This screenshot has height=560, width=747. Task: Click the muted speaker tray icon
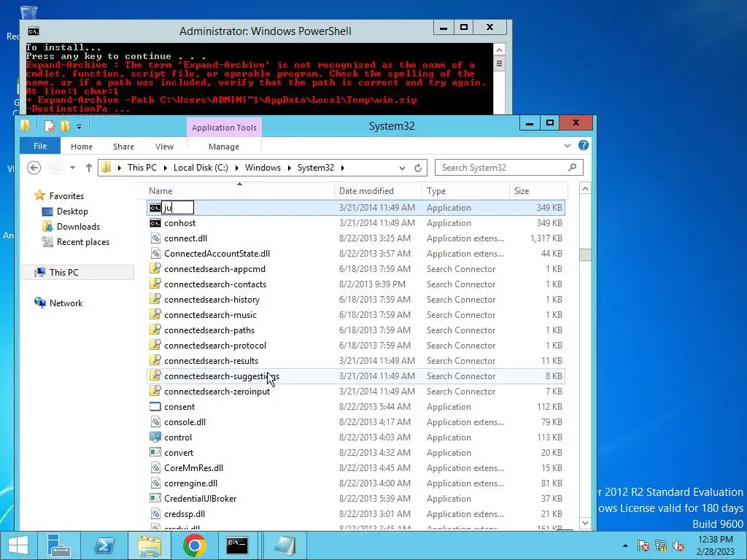click(x=678, y=545)
